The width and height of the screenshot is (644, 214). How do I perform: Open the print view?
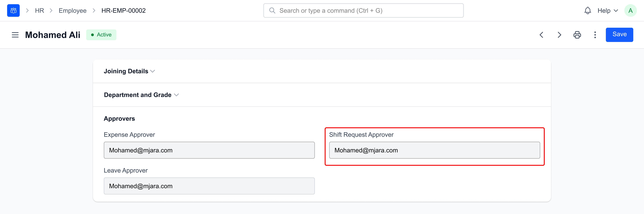pyautogui.click(x=577, y=35)
